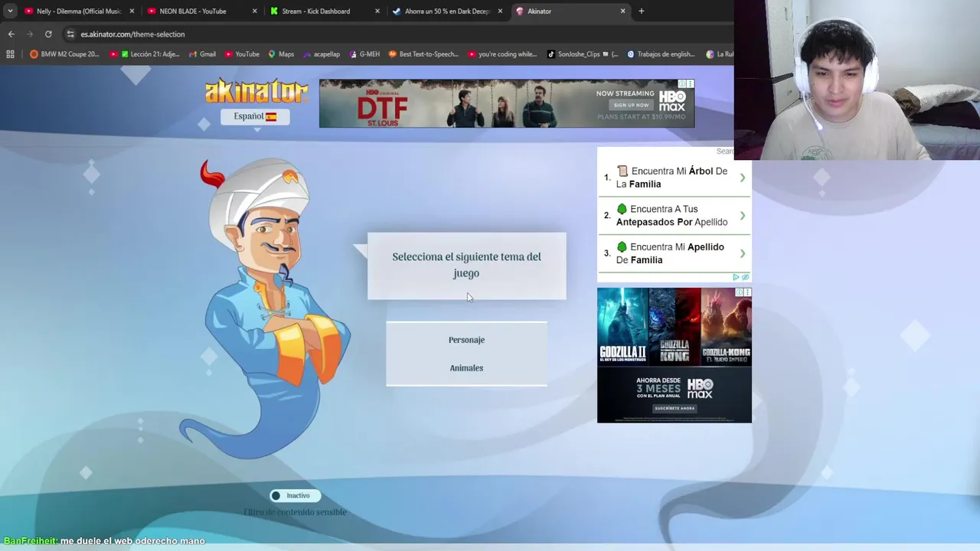This screenshot has width=980, height=551.
Task: Choose the Animales theme
Action: pyautogui.click(x=466, y=368)
